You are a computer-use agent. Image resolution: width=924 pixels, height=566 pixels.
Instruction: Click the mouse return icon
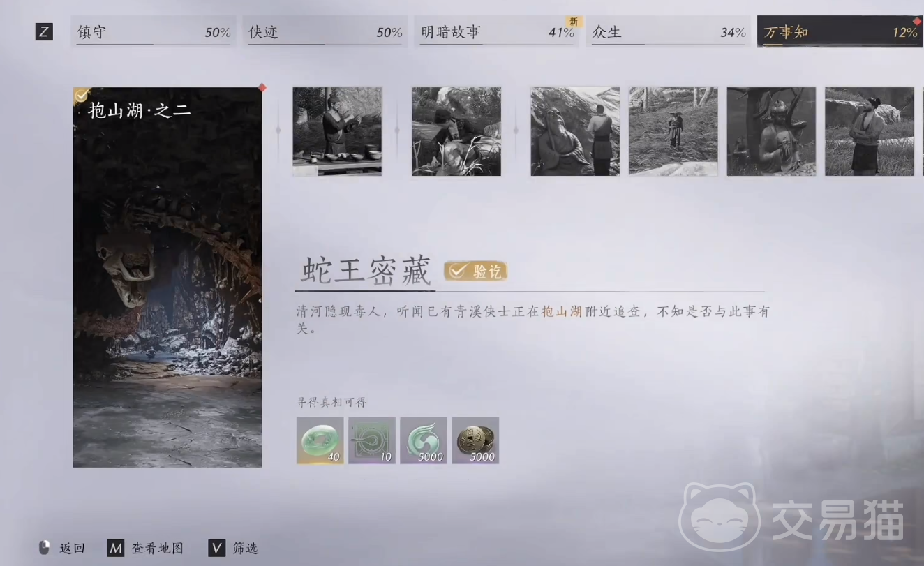[45, 548]
